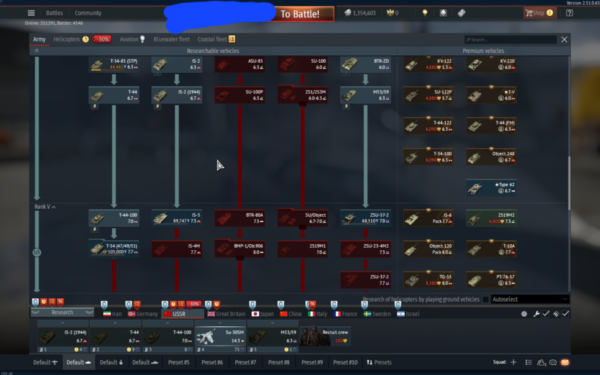Expand crew slot handle above IS-2 (1944)
The width and height of the screenshot is (600, 375).
pyautogui.click(x=62, y=323)
